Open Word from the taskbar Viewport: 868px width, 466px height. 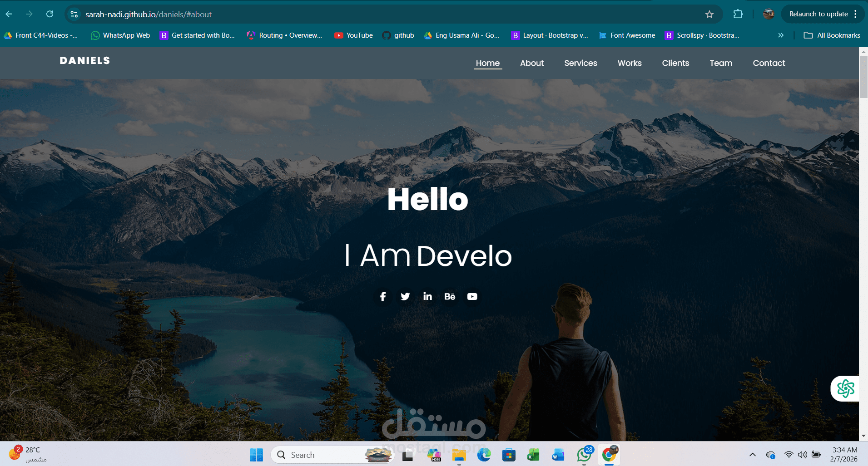click(x=558, y=455)
